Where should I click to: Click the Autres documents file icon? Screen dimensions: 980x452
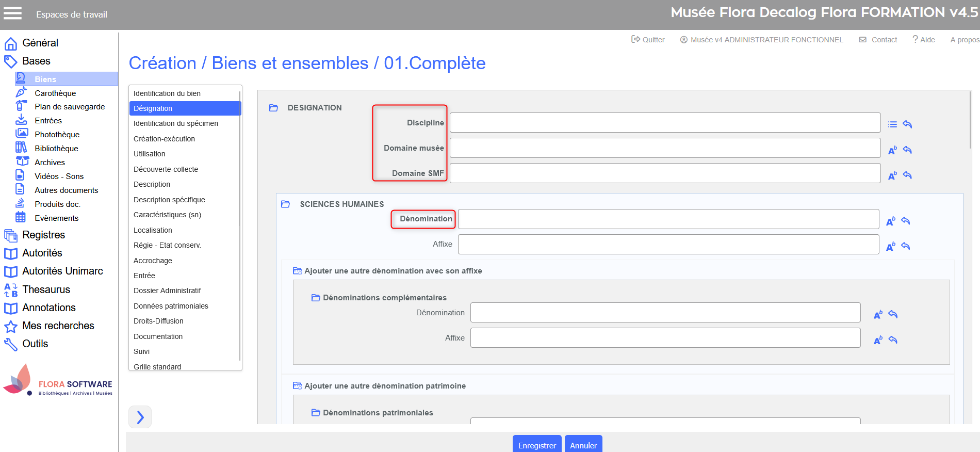tap(20, 189)
